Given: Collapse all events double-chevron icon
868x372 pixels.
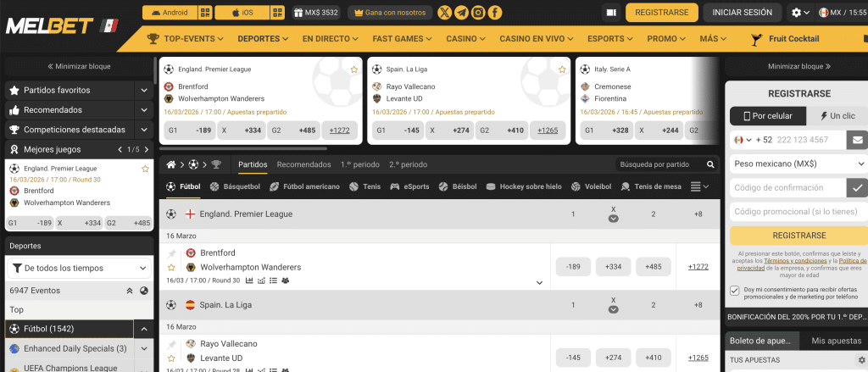Looking at the screenshot, I should click(130, 291).
